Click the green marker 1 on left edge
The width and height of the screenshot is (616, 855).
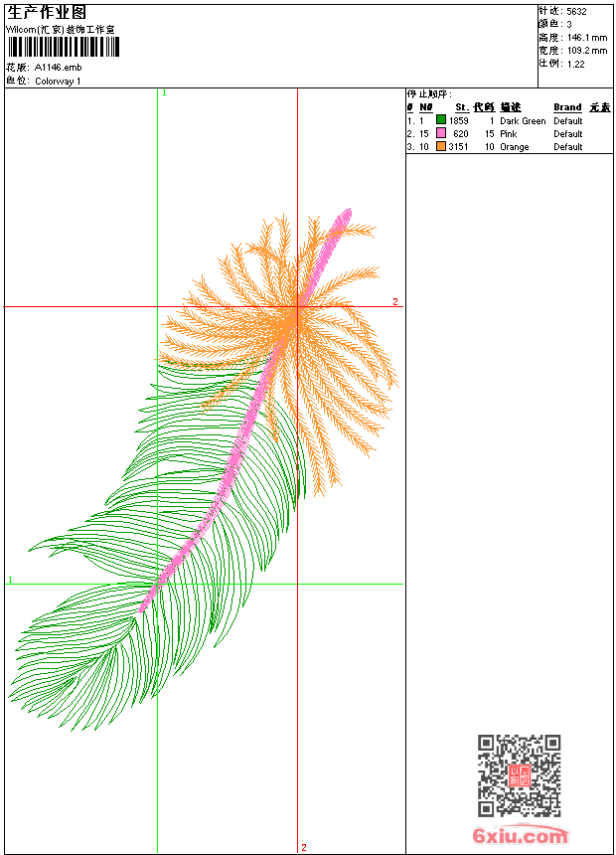tap(10, 580)
